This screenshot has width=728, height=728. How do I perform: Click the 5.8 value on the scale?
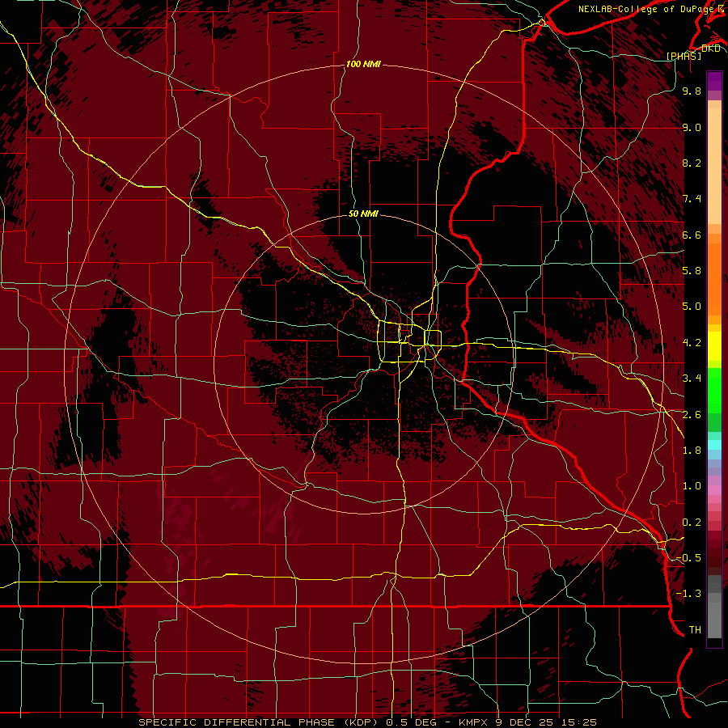pos(692,271)
